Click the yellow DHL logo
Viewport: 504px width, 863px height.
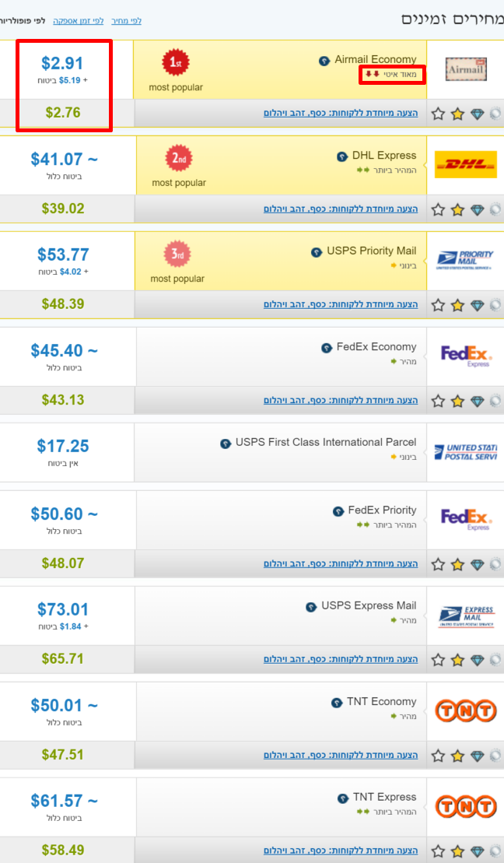click(x=466, y=164)
